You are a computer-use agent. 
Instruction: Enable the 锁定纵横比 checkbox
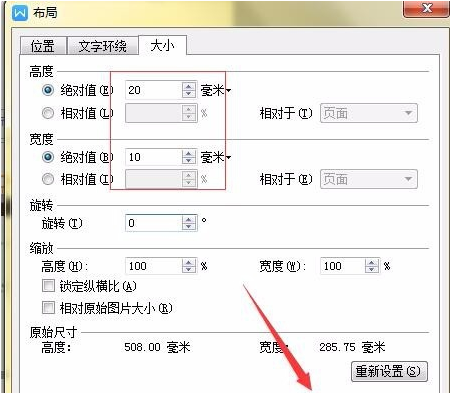click(48, 286)
